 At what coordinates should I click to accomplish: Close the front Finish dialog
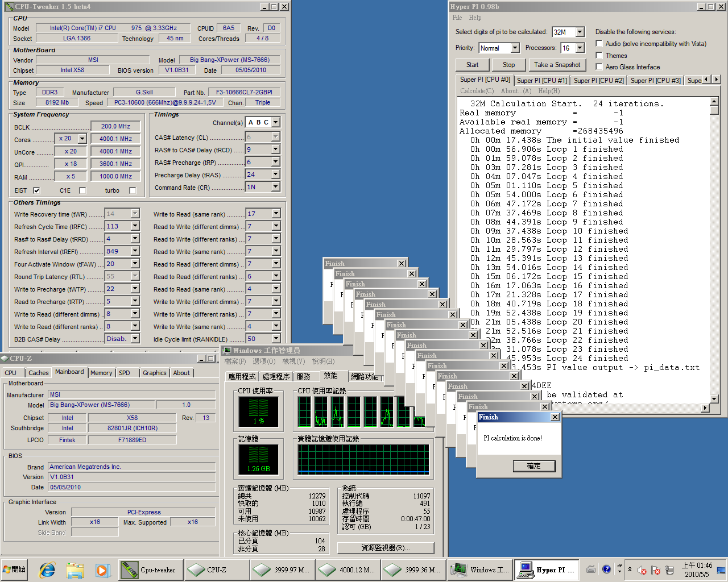(555, 417)
